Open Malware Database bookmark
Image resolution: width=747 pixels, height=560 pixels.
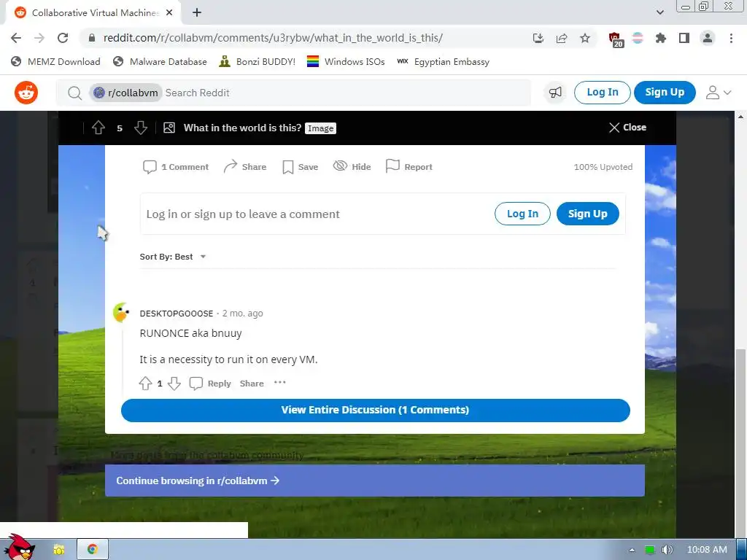160,61
